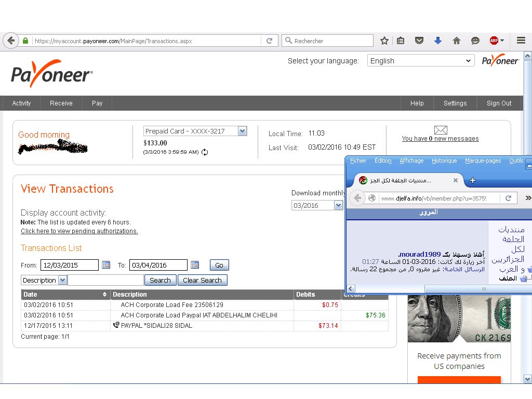
Task: Click the globe site identity icon in djelfa window
Action: (x=372, y=198)
